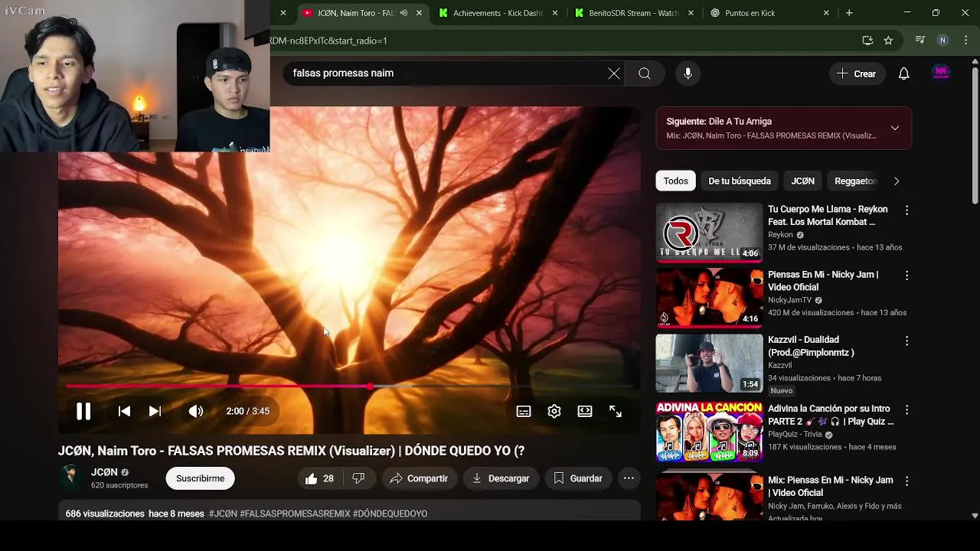Open the JCØN channel avatar
980x551 pixels.
pyautogui.click(x=71, y=478)
